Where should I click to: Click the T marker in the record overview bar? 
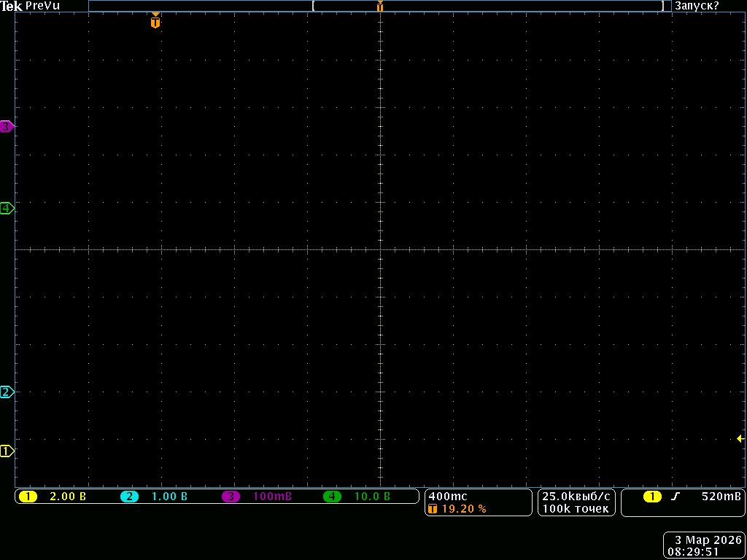379,7
